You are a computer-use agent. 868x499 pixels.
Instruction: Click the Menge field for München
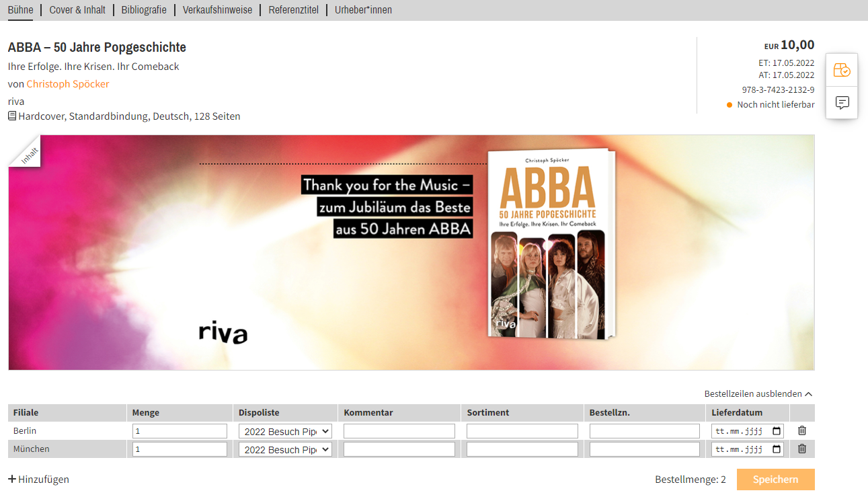(180, 449)
